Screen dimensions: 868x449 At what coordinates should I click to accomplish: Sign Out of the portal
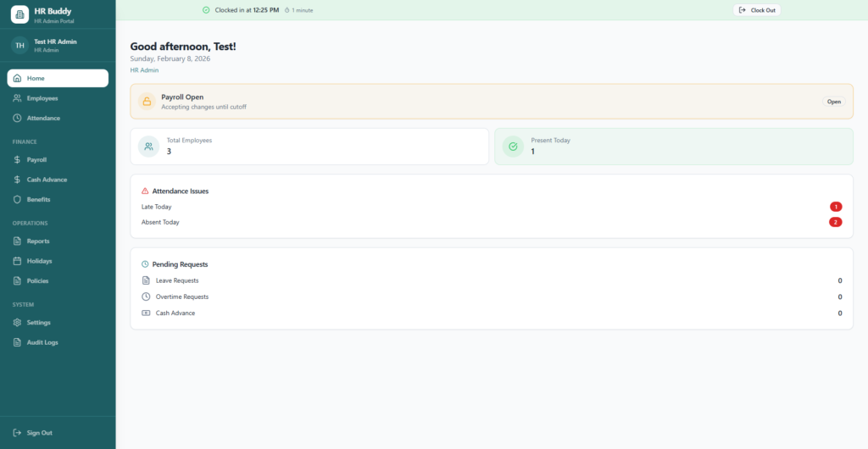pos(39,433)
